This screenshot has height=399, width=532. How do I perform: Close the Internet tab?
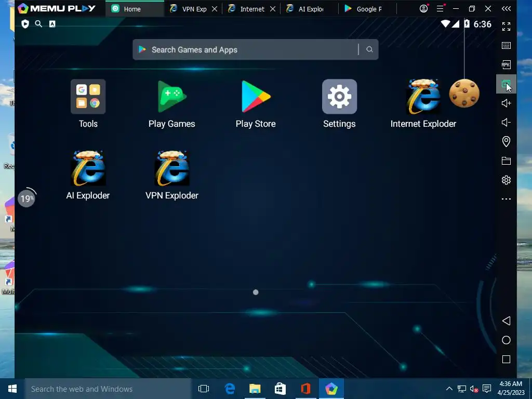pyautogui.click(x=272, y=9)
